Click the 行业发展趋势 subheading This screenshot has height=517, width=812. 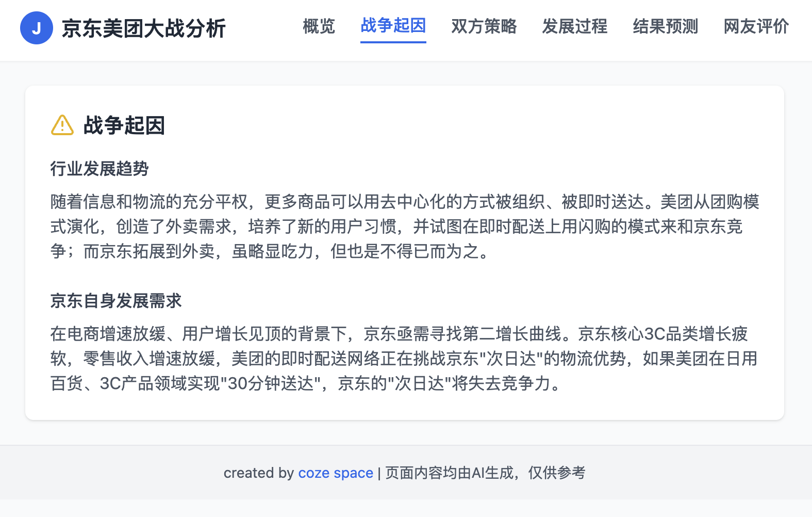pos(100,169)
